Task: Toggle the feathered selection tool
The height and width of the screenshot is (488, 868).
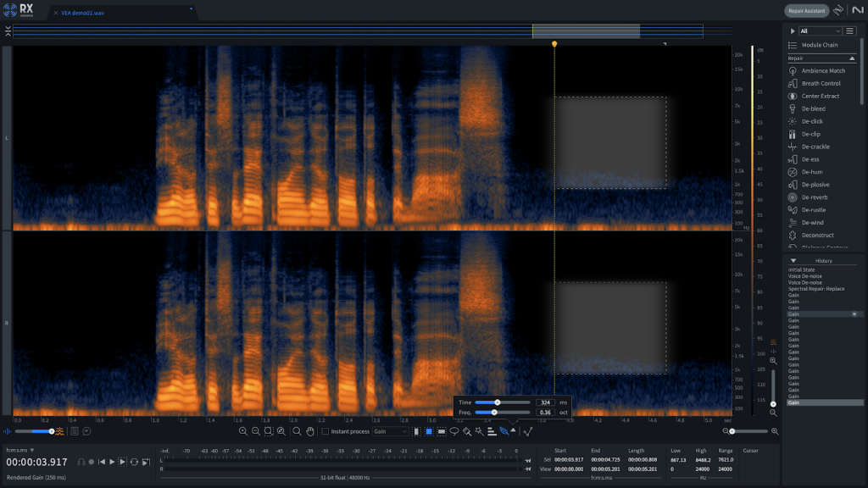Action: click(504, 431)
